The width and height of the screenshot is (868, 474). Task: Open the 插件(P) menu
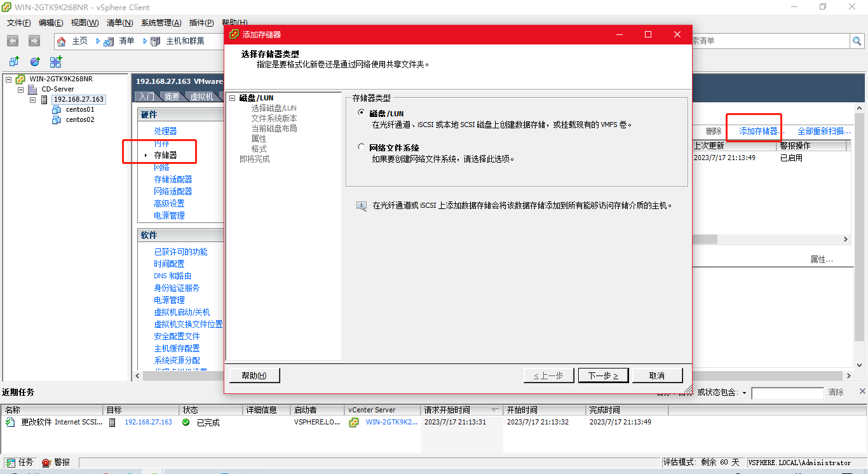(x=201, y=23)
